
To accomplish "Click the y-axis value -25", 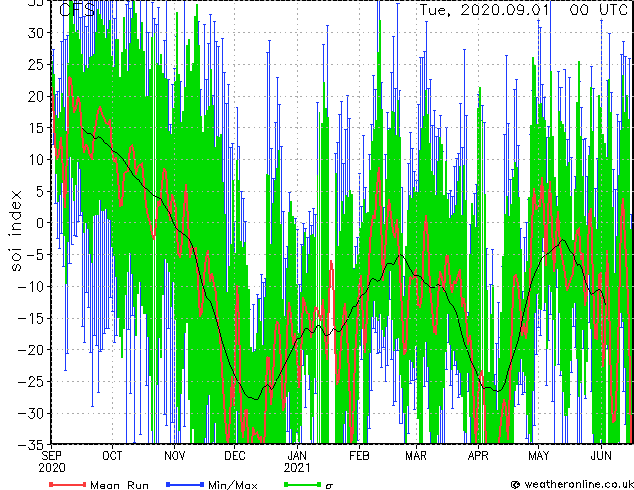I will (x=32, y=382).
